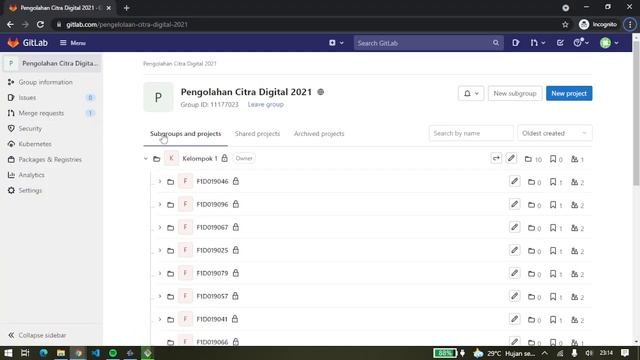Click the browser back arrow
Image resolution: width=640 pixels, height=360 pixels.
(x=10, y=24)
